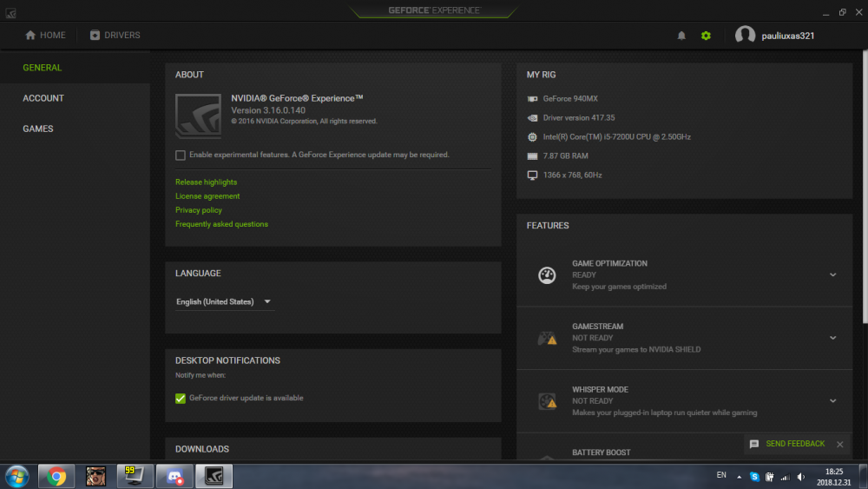Open Frequently asked questions link
Screen dimensions: 868x489
[x=221, y=224]
